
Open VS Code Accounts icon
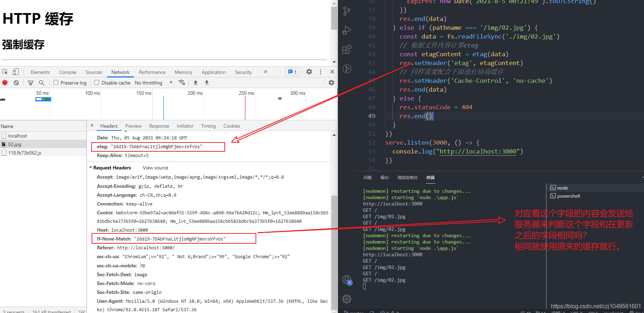point(347,280)
